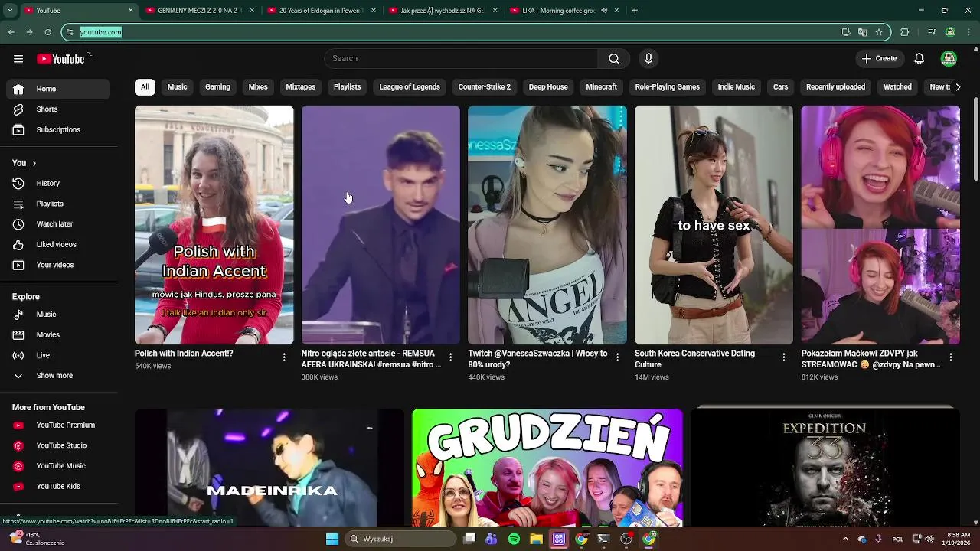This screenshot has width=980, height=551.
Task: Open Playlists in the sidebar
Action: 58,204
